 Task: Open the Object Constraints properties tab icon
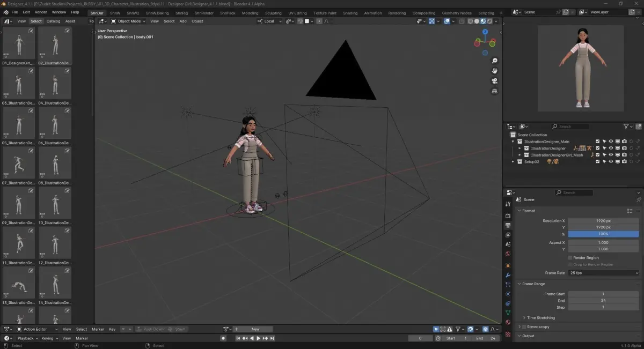coord(508,303)
